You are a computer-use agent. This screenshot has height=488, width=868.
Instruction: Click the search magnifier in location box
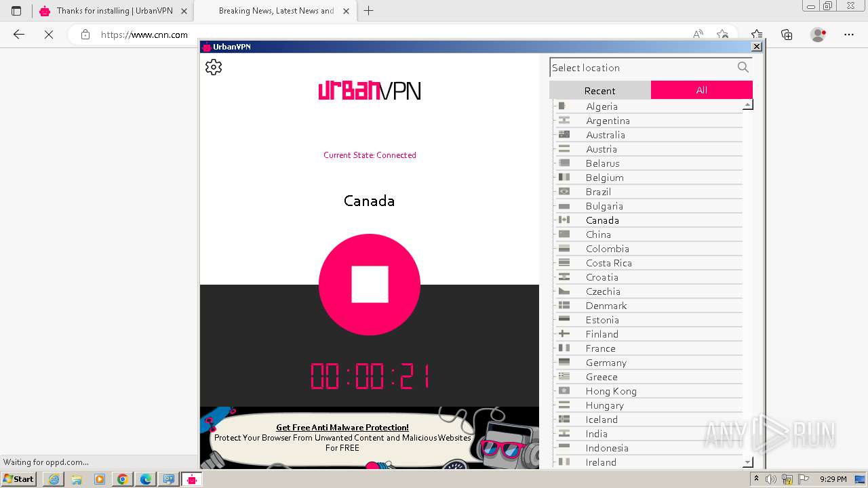coord(743,67)
